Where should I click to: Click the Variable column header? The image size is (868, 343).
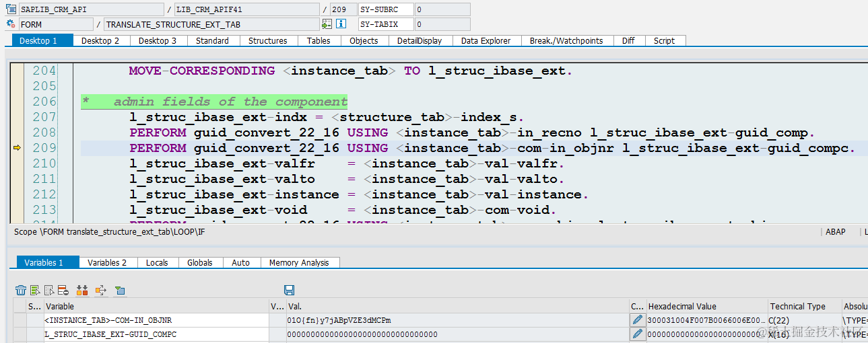[x=156, y=306]
